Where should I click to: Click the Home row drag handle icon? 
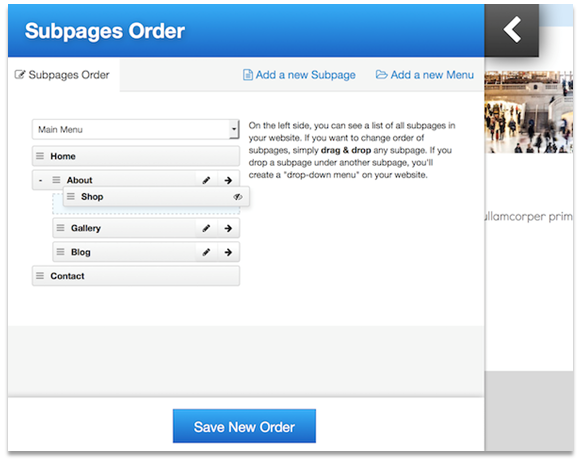click(x=40, y=156)
